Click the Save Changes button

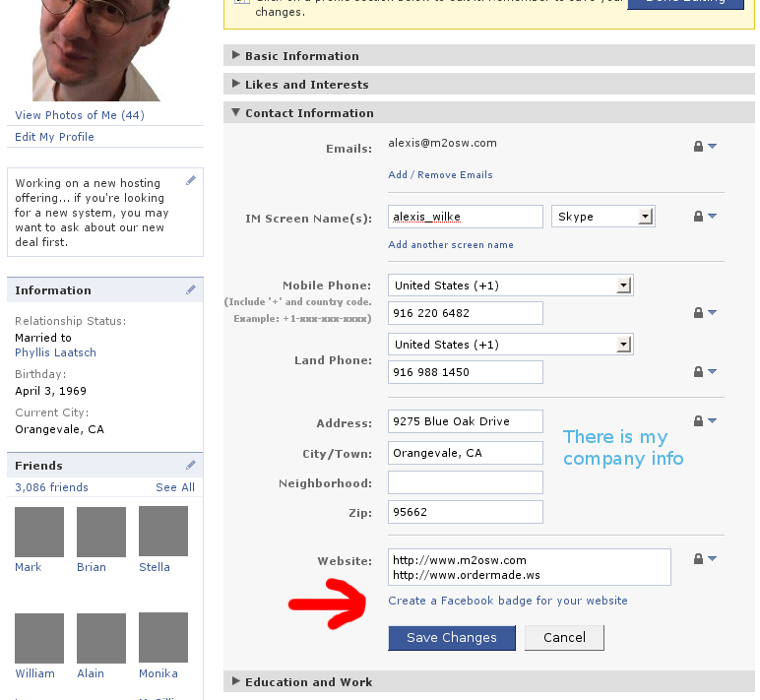[x=452, y=637]
